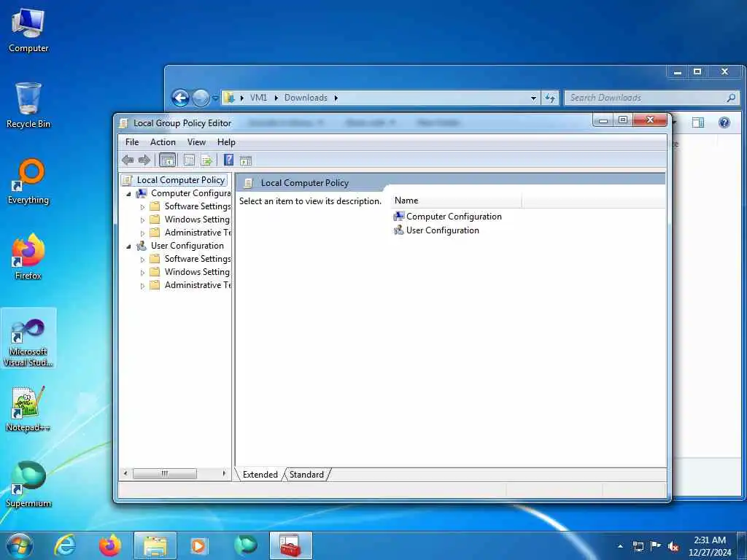Collapse the User Configuration tree node
The width and height of the screenshot is (747, 560).
coord(128,246)
